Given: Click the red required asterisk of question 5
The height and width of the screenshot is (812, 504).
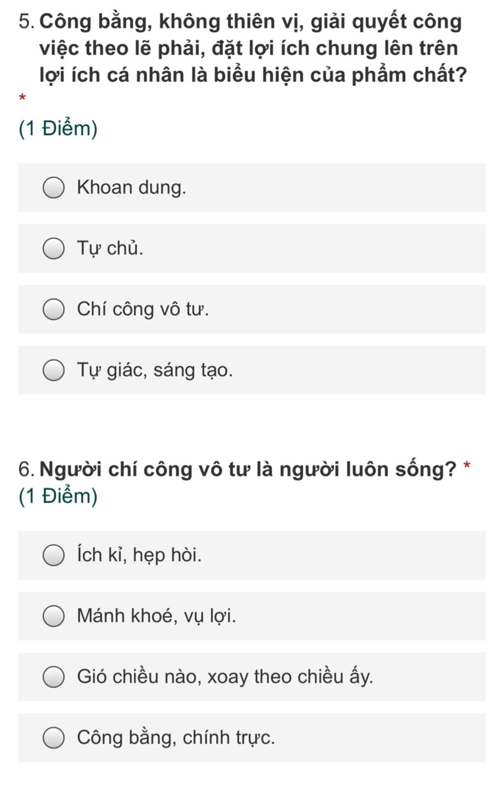Looking at the screenshot, I should pos(22,98).
